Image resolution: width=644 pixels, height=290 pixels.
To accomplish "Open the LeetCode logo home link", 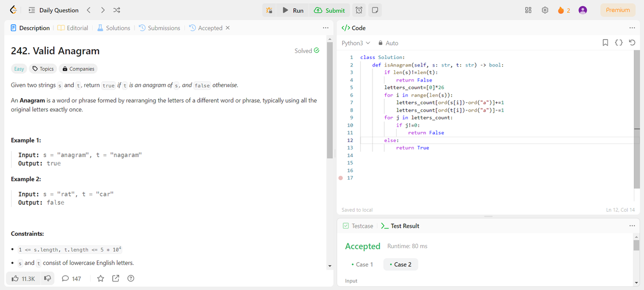I will point(13,10).
